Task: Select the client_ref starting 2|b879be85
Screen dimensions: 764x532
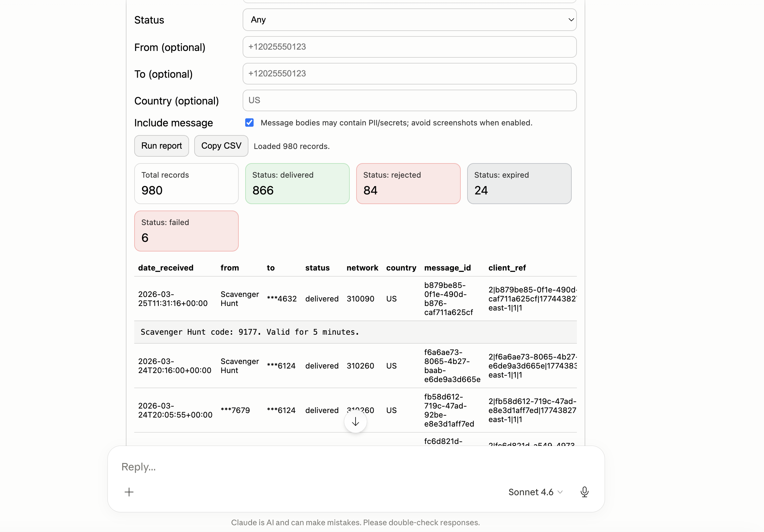Action: pos(532,299)
